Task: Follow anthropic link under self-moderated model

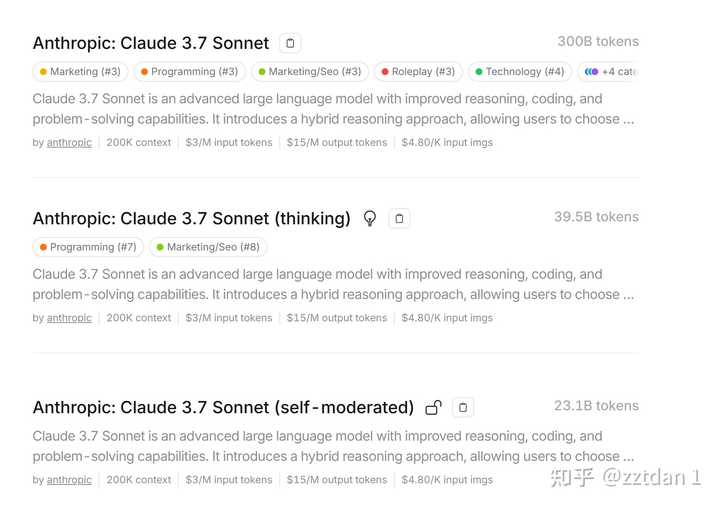Action: [x=69, y=480]
